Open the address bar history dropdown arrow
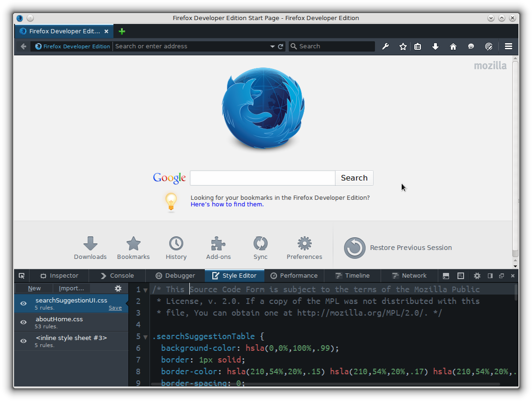Viewport: 532px width, 401px height. 272,46
